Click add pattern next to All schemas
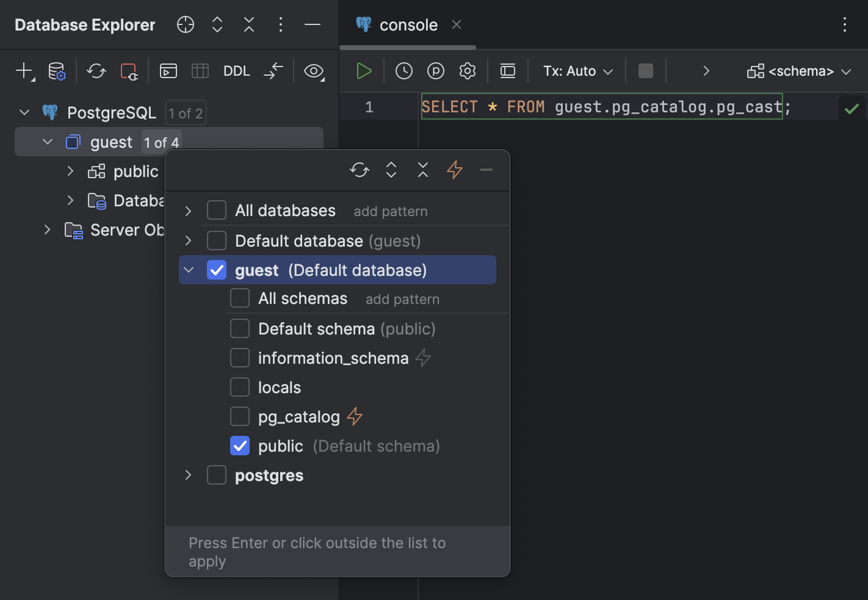The width and height of the screenshot is (868, 600). (x=402, y=299)
